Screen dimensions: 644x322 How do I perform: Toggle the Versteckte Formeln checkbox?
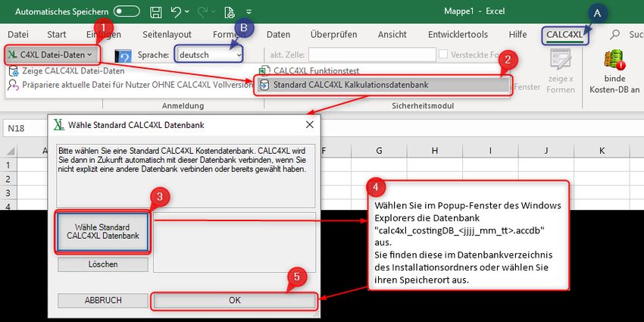pyautogui.click(x=443, y=55)
